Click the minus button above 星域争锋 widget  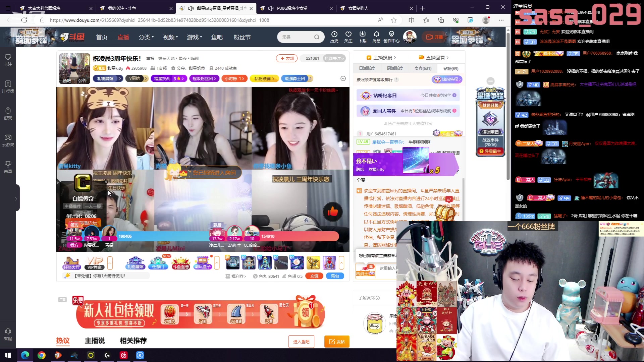[490, 81]
